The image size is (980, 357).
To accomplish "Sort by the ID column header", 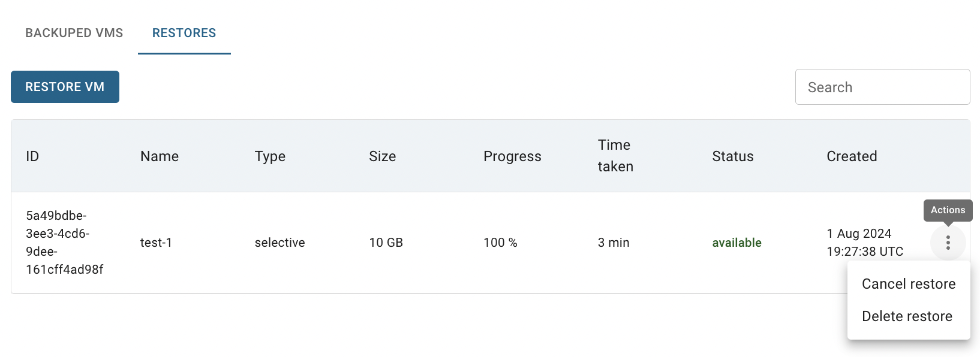I will [x=32, y=156].
